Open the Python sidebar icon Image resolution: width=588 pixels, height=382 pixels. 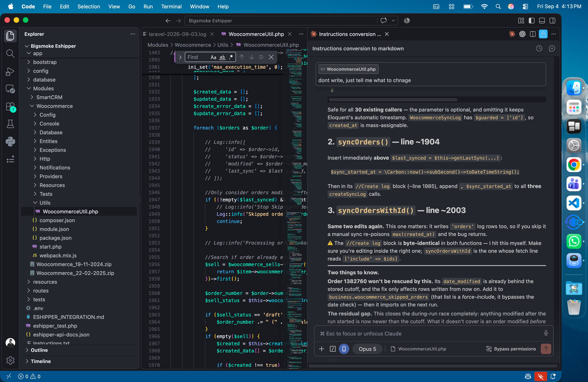coord(10,141)
